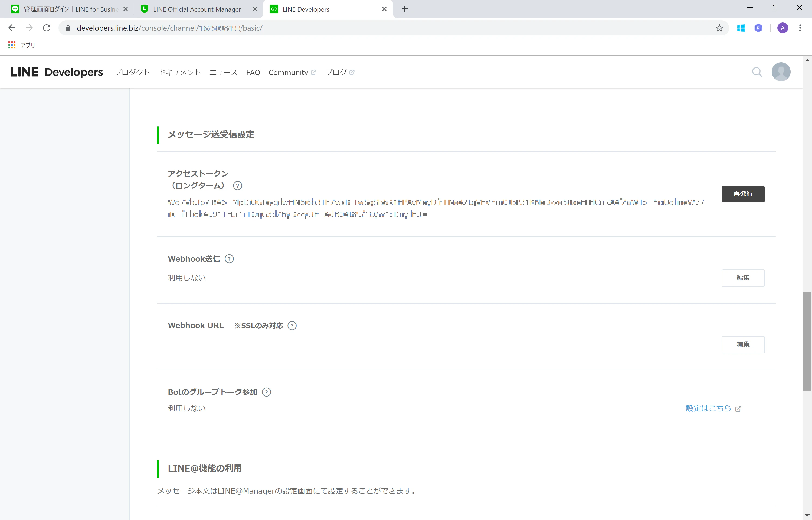812x520 pixels.
Task: Open a new browser tab
Action: [405, 9]
